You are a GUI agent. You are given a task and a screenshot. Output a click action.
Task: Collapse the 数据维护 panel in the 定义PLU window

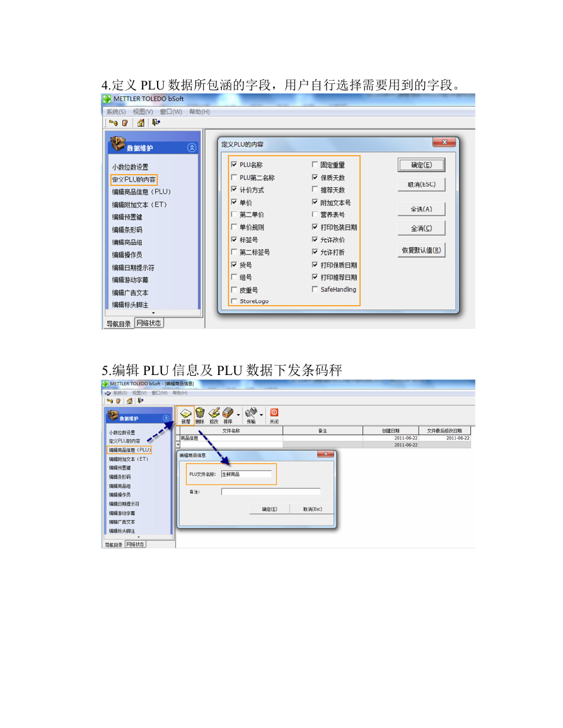coord(192,147)
